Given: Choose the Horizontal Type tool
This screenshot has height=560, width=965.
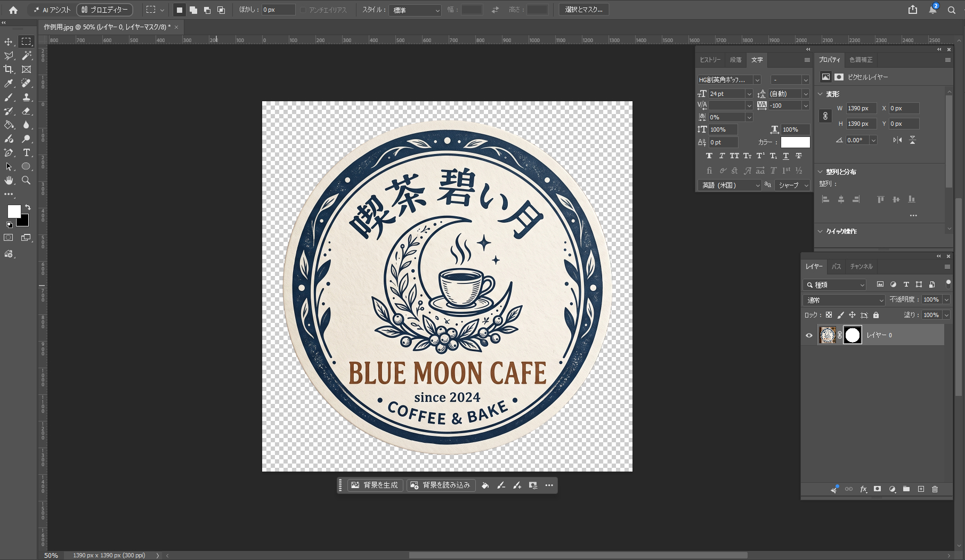Looking at the screenshot, I should tap(26, 153).
